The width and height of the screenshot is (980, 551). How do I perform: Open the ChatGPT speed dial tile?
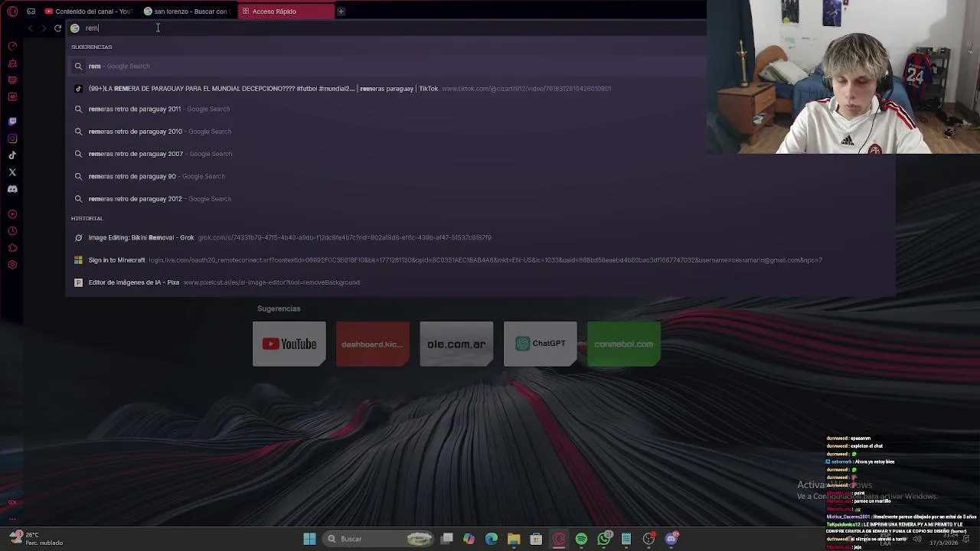tap(541, 344)
